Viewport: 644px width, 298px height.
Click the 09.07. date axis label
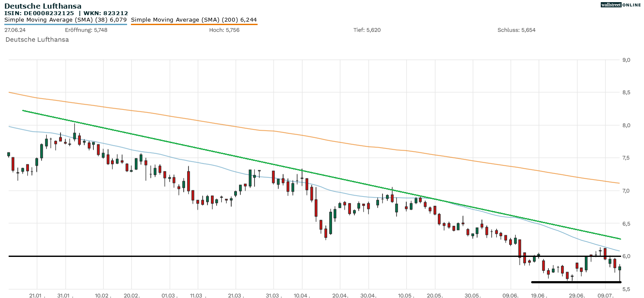click(x=606, y=295)
